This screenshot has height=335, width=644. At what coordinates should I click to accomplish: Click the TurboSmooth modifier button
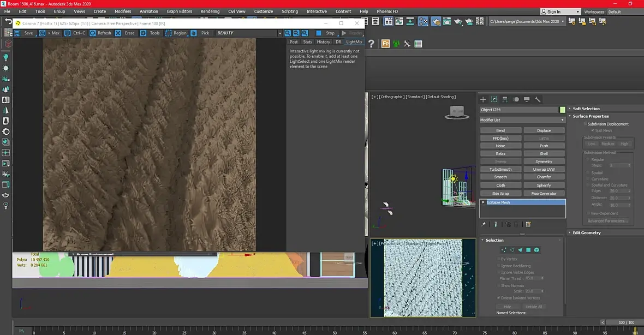point(500,169)
